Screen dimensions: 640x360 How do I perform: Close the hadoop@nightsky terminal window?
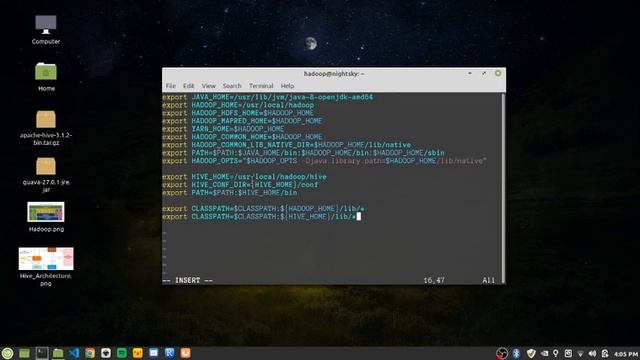(x=498, y=73)
